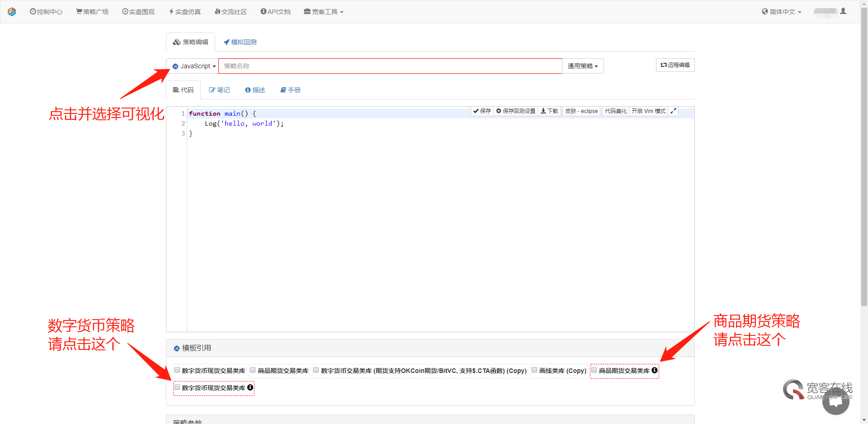The height and width of the screenshot is (424, 868).
Task: Switch to the 模拟回测 tab
Action: (240, 42)
